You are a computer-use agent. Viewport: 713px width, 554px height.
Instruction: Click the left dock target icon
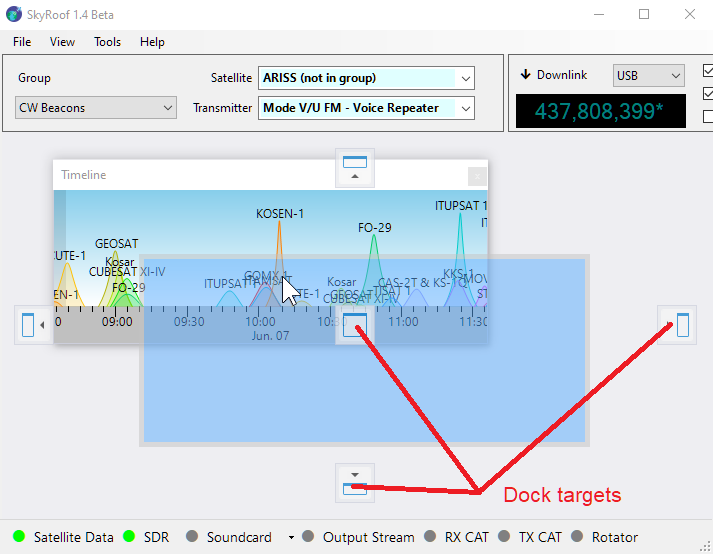(33, 325)
